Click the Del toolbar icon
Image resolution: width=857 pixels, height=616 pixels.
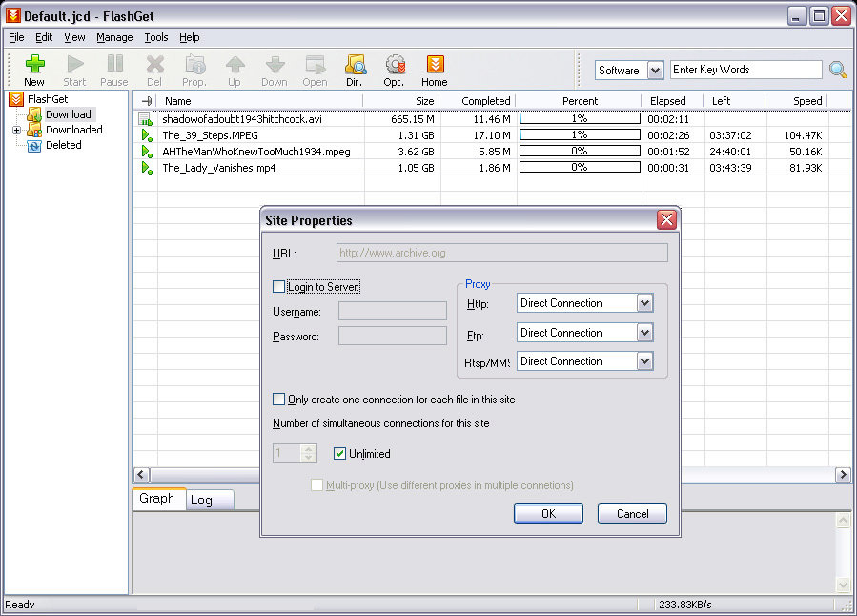coord(154,65)
